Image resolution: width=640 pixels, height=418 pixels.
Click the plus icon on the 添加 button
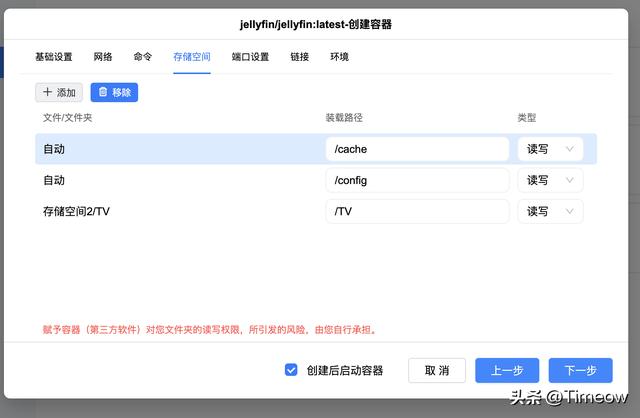(47, 92)
